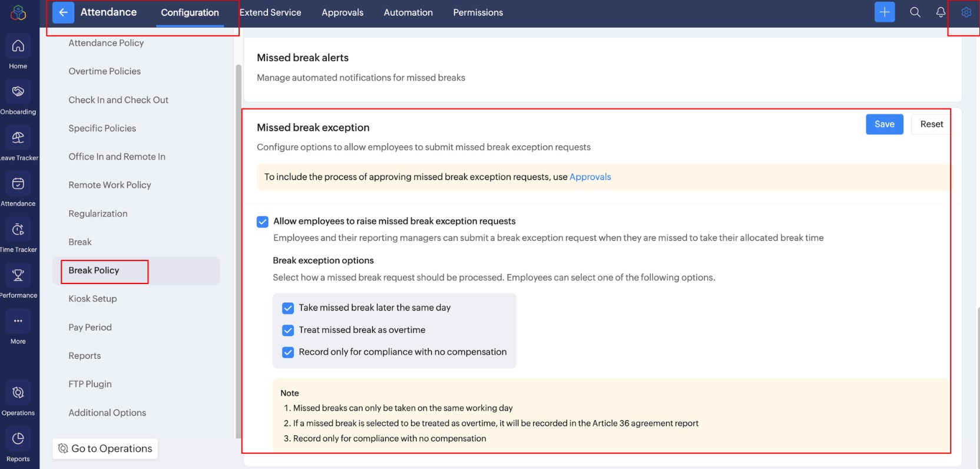Screen dimensions: 980x469
Task: Toggle Take missed break later the same day
Action: coord(288,308)
